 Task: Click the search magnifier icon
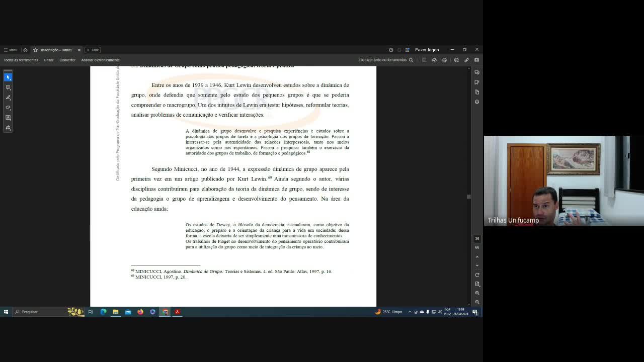[x=411, y=60]
